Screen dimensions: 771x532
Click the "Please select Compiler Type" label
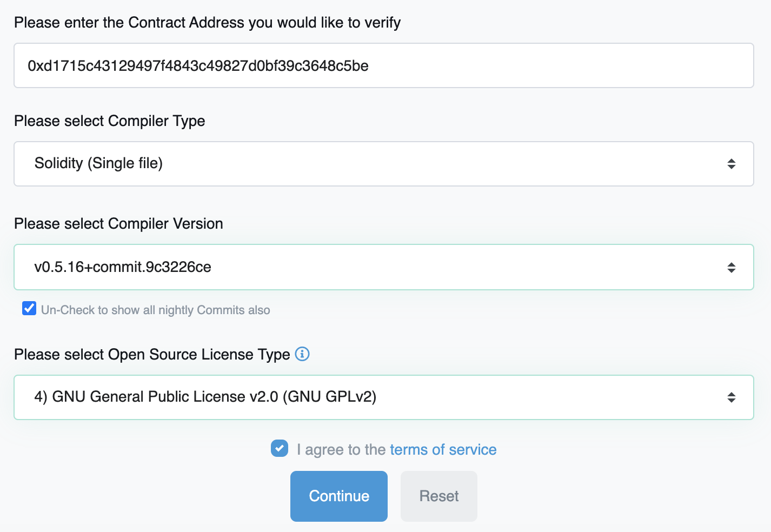coord(110,121)
